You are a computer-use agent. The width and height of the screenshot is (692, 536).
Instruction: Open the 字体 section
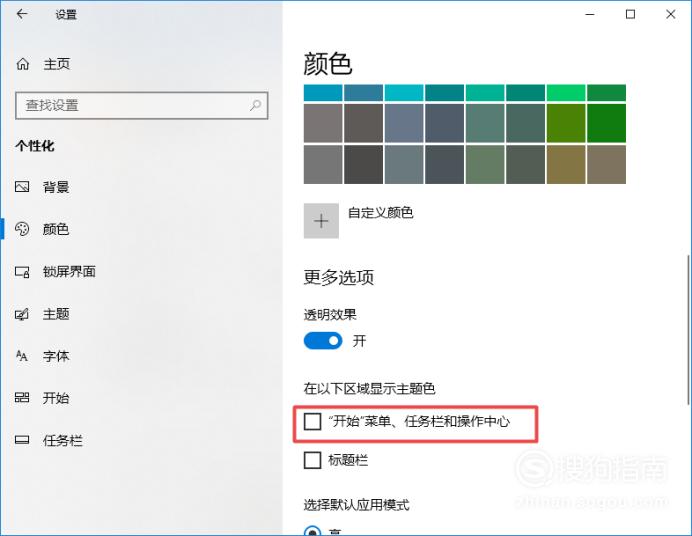[56, 356]
